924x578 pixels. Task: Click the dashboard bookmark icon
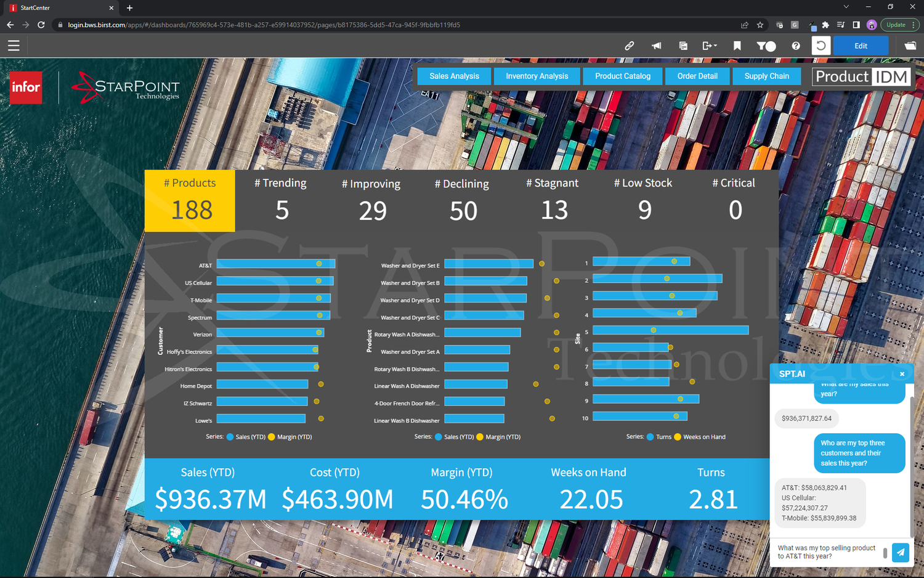pyautogui.click(x=737, y=46)
